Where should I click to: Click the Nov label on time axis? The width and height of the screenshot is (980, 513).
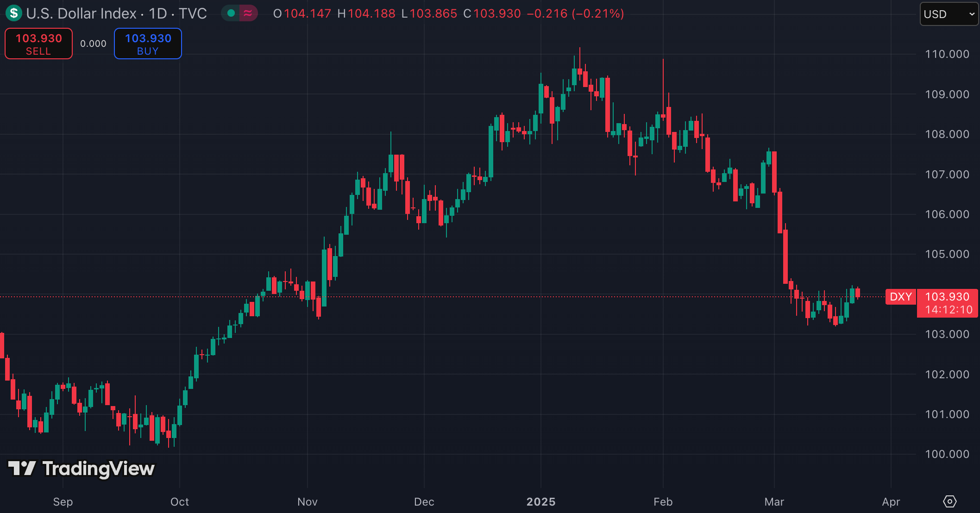308,502
